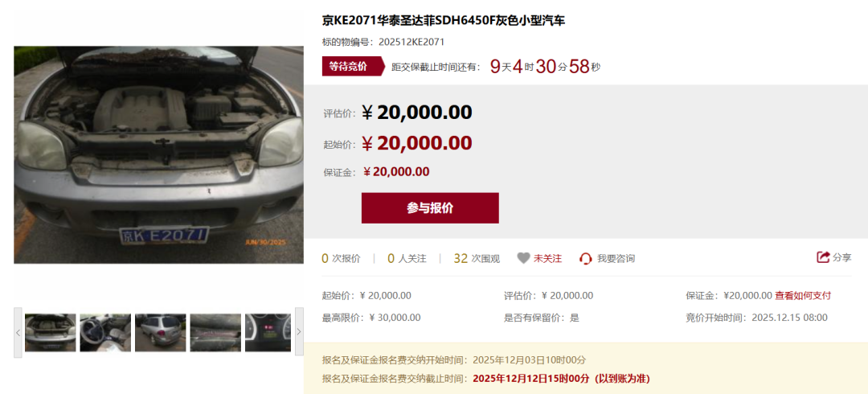Select rear view car thumbnail
868x394 pixels.
[x=161, y=333]
